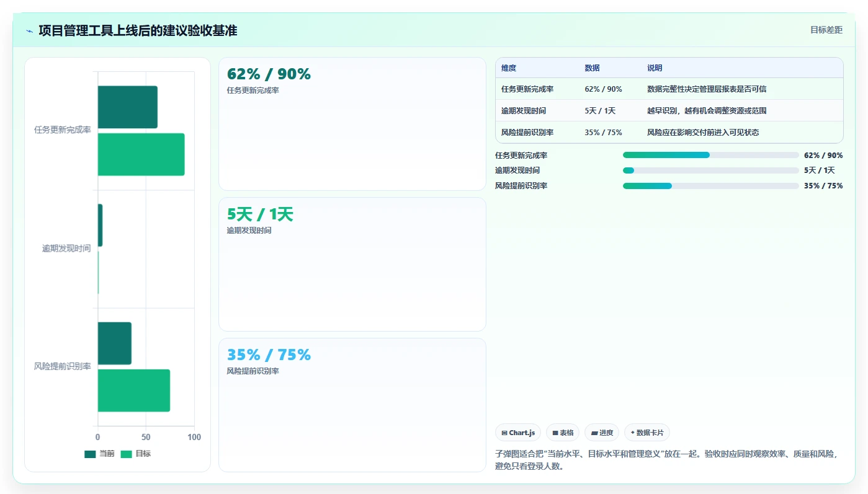Viewport: 868px width, 494px height.
Task: Click the 数据 table column header
Action: (x=592, y=68)
